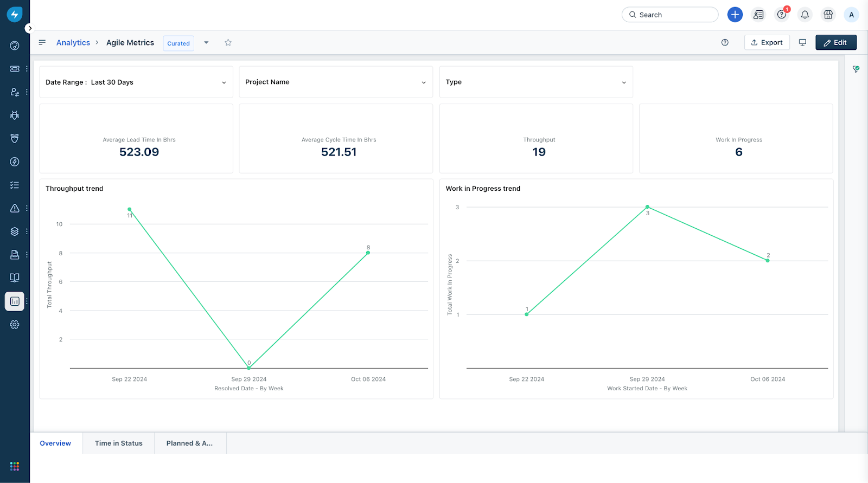Screen dimensions: 868x483
Task: Select the Average Cycle Time value 521.51
Action: (x=339, y=152)
